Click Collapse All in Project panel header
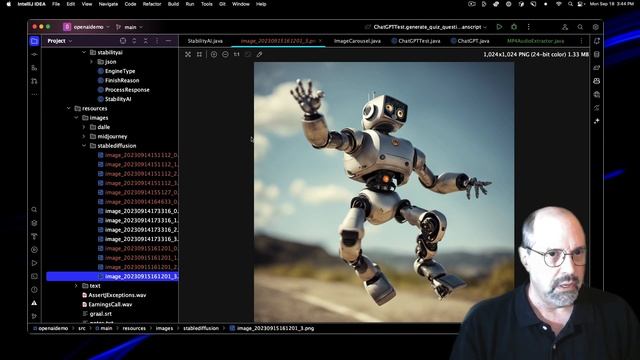Image resolution: width=640 pixels, height=360 pixels. [146, 41]
